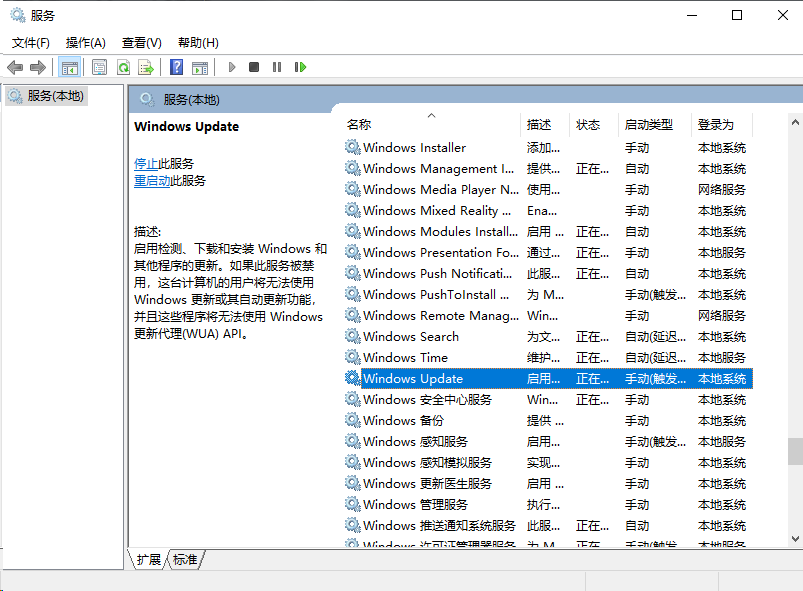Viewport: 803px width, 591px height.
Task: Select 服务(本地) in the left tree
Action: (47, 96)
